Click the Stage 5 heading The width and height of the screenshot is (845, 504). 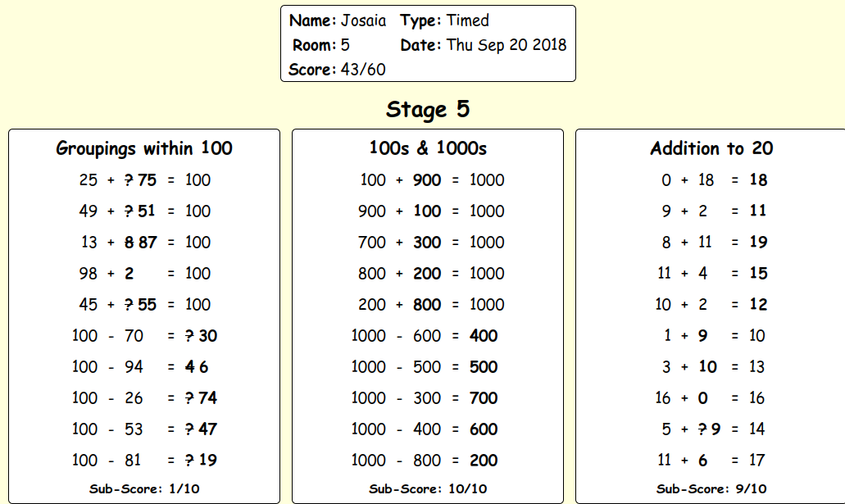[428, 110]
